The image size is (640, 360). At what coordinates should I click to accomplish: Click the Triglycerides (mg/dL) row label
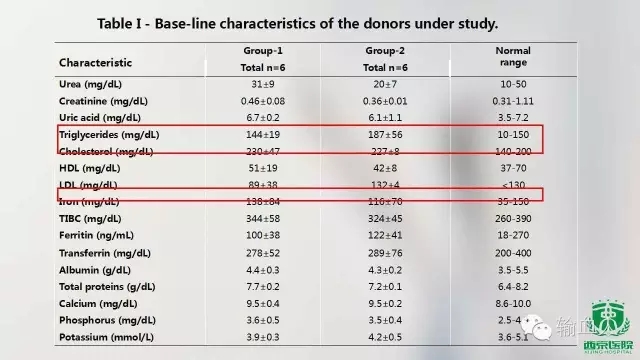(109, 135)
